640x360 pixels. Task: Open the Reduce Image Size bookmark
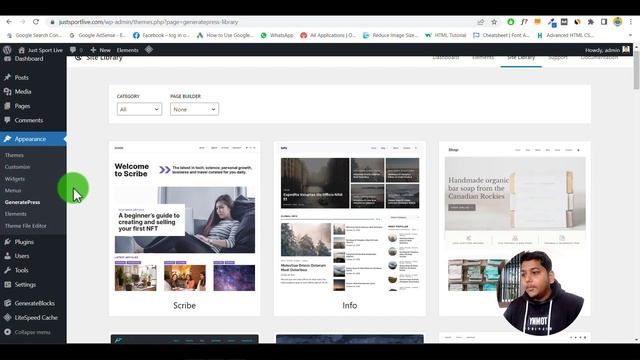[391, 36]
